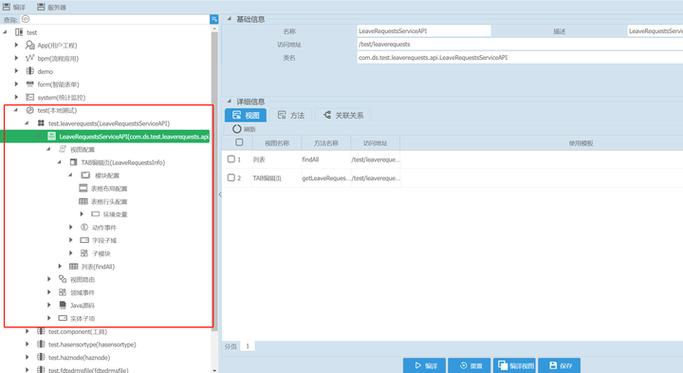Viewport: 683px width, 373px height.
Task: Check the row 2 getLeaveReques checkbox
Action: coord(231,177)
